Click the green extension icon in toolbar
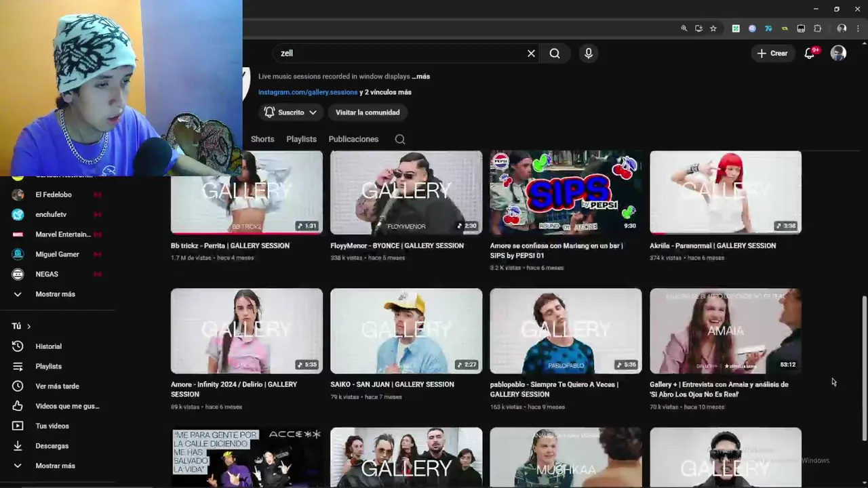The image size is (868, 488). tap(736, 28)
